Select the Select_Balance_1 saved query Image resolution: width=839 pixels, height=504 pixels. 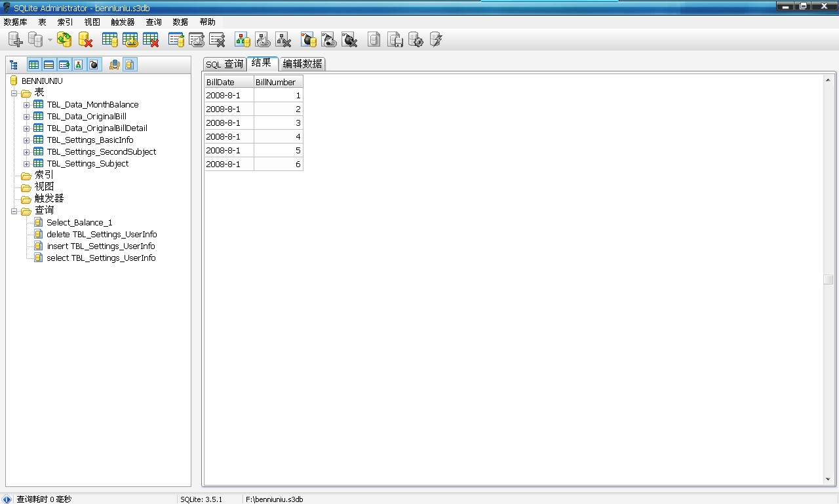79,223
